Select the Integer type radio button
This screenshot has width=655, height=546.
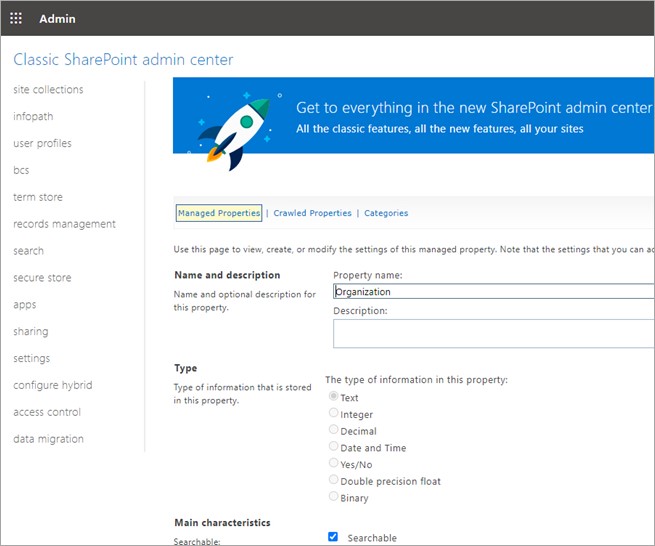point(334,414)
